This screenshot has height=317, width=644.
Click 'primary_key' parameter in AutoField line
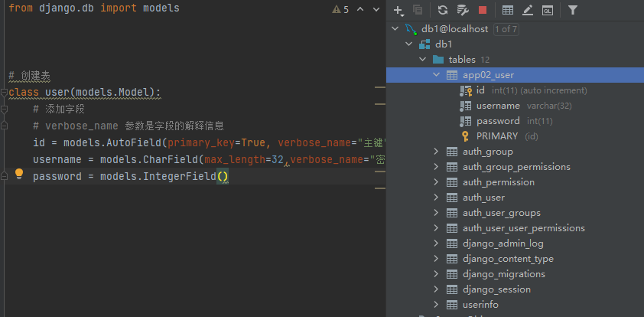click(201, 143)
